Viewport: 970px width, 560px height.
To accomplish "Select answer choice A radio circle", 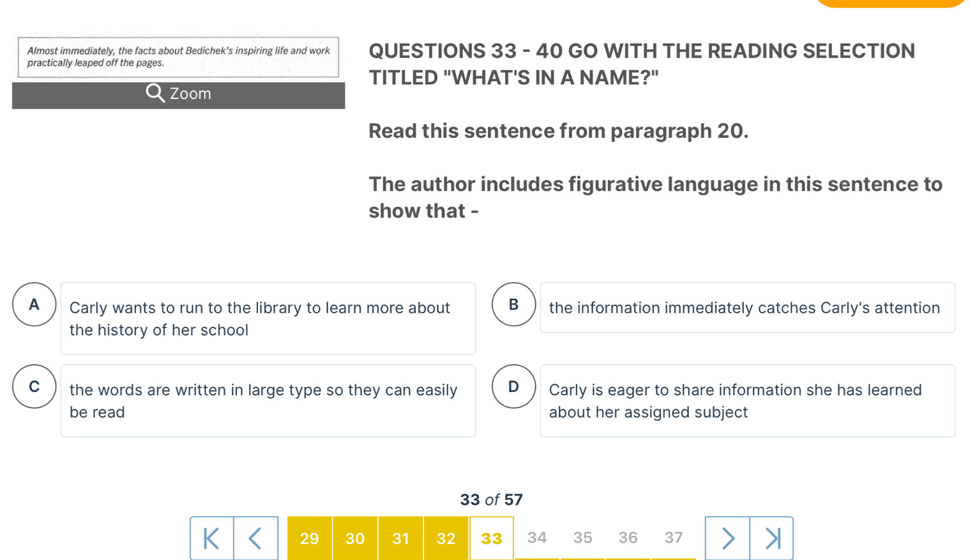I will click(34, 305).
